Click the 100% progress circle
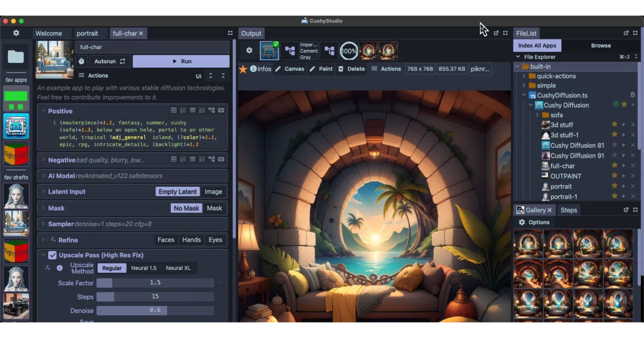The image size is (644, 338). click(x=349, y=51)
